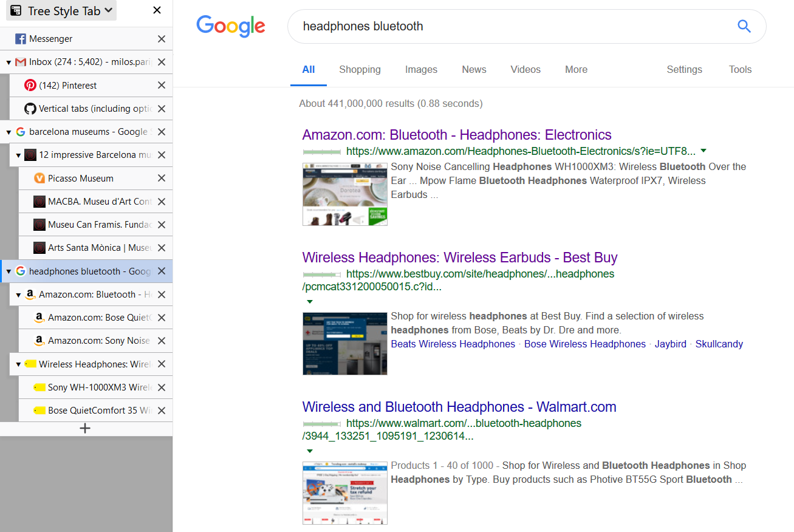The width and height of the screenshot is (794, 532).
Task: Open the Tree Style Tab dropdown chevron
Action: pyautogui.click(x=108, y=10)
